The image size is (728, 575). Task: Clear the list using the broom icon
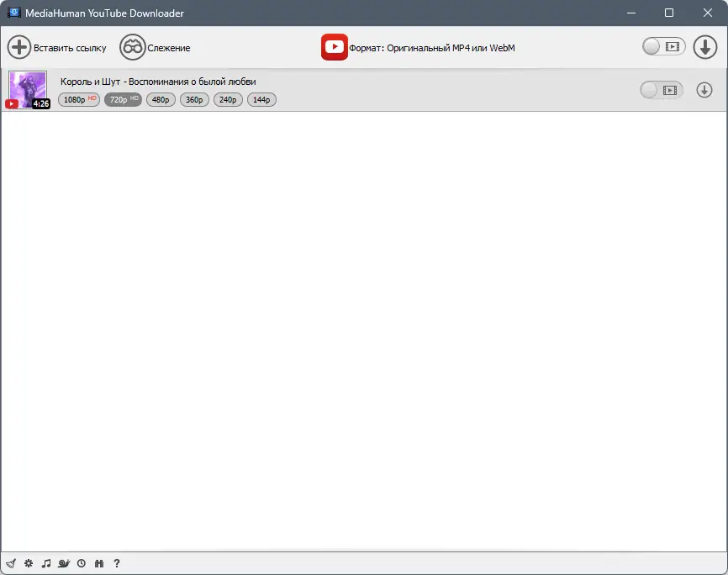[x=11, y=563]
